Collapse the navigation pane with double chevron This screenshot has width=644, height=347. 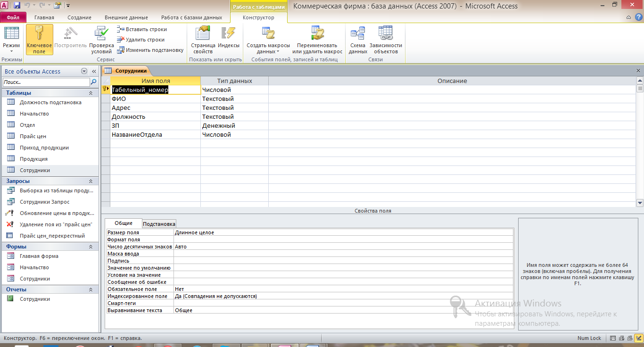point(94,71)
